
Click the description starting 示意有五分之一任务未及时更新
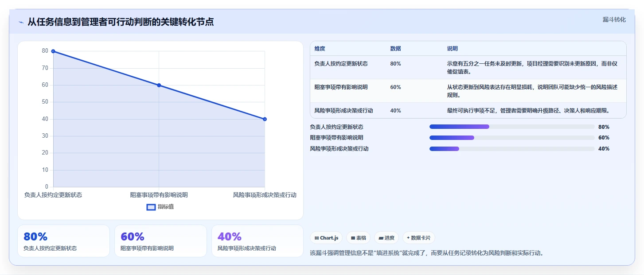[532, 67]
